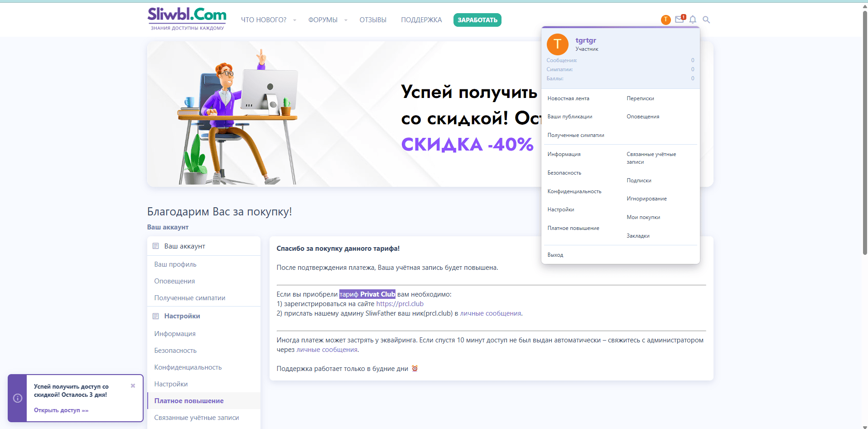Expand the ФОРУМЫ dropdown arrow
868x429 pixels.
click(346, 20)
